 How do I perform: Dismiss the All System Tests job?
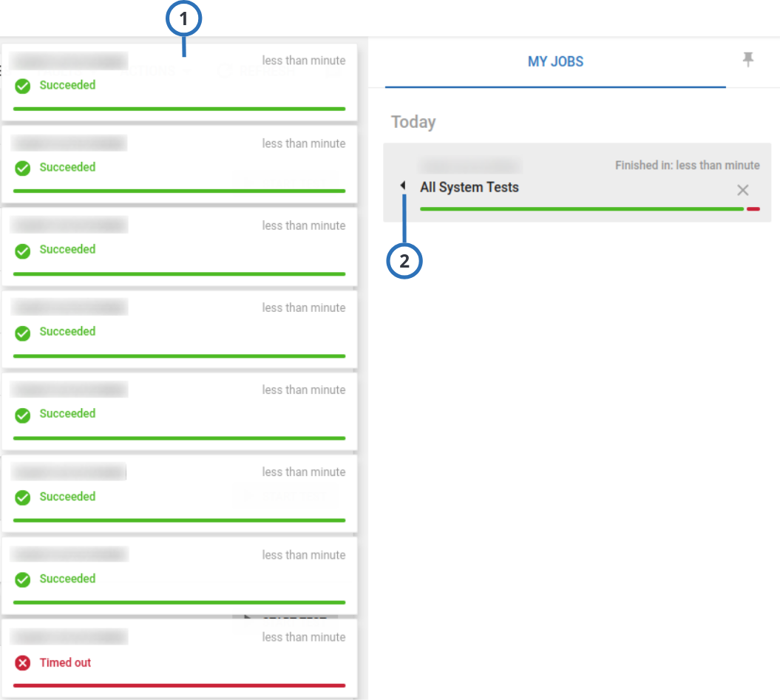743,190
